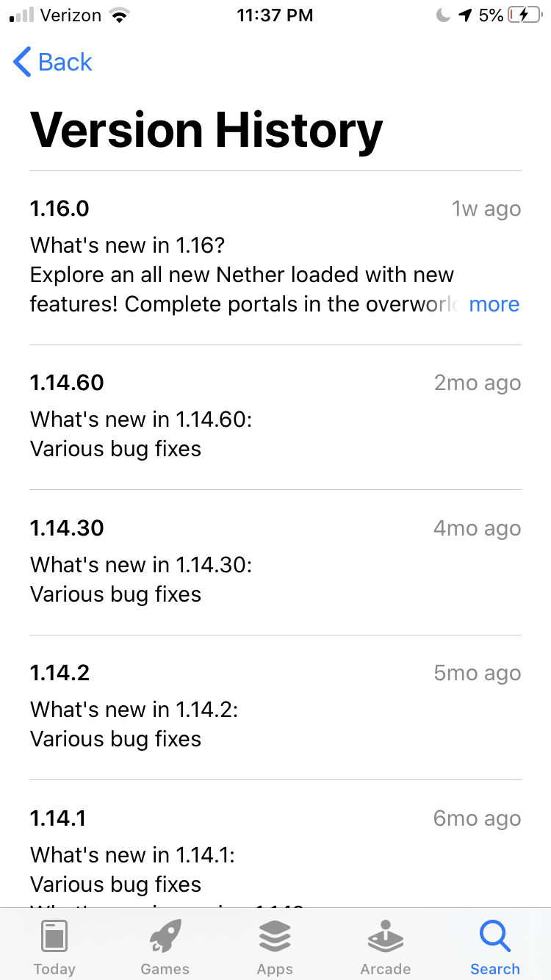Tap the 1.14.30 version heading
Viewport: 551px width, 980px height.
pos(67,528)
